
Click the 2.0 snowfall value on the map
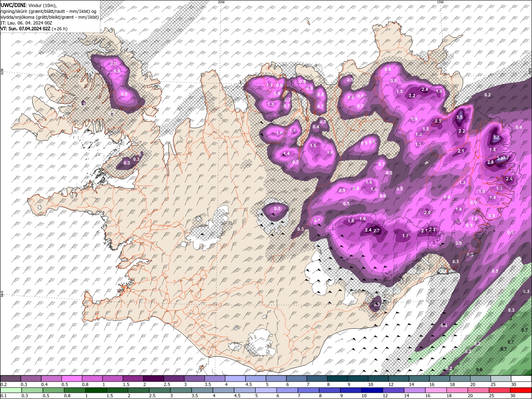click(427, 212)
